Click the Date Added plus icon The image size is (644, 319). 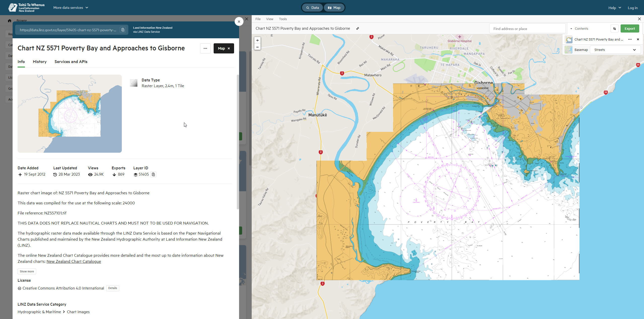tap(20, 175)
